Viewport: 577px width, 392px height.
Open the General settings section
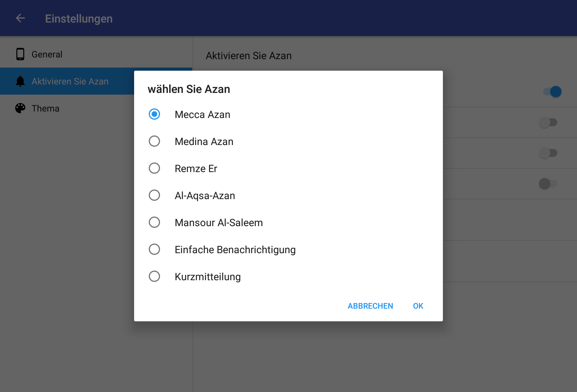point(47,54)
